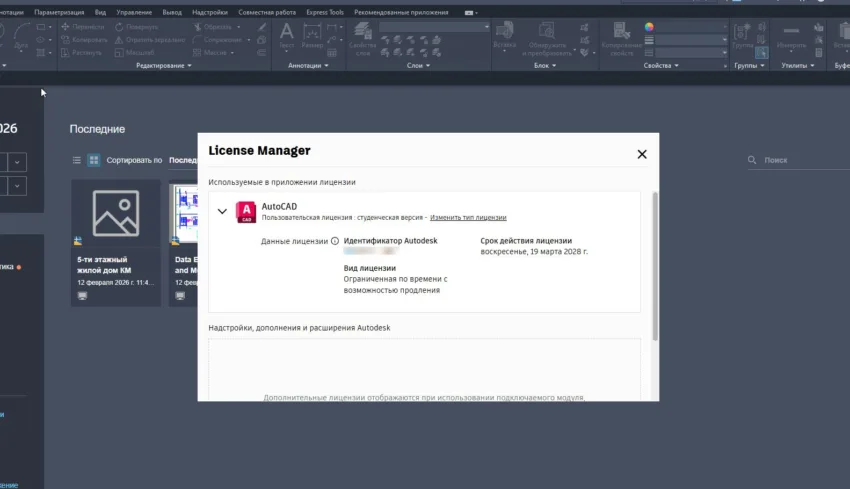This screenshot has height=489, width=850.
Task: Open the Рекомендованные приложения tab
Action: [401, 12]
